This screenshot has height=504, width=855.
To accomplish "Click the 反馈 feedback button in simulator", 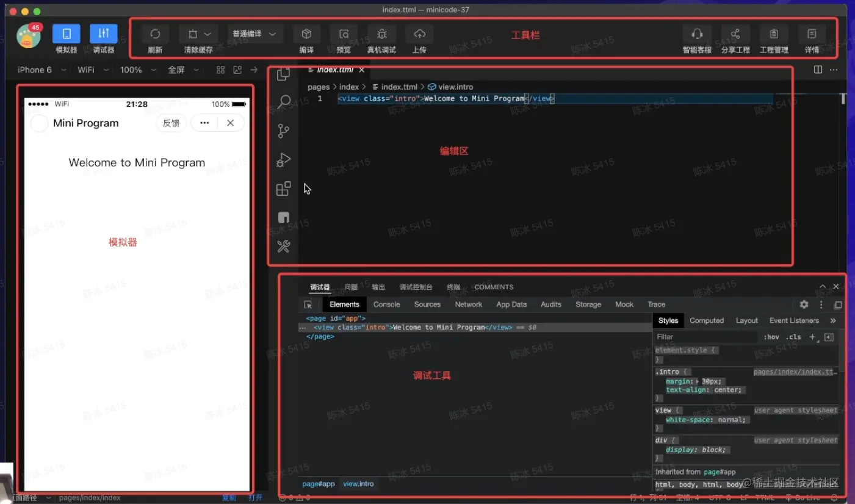I will pos(171,123).
